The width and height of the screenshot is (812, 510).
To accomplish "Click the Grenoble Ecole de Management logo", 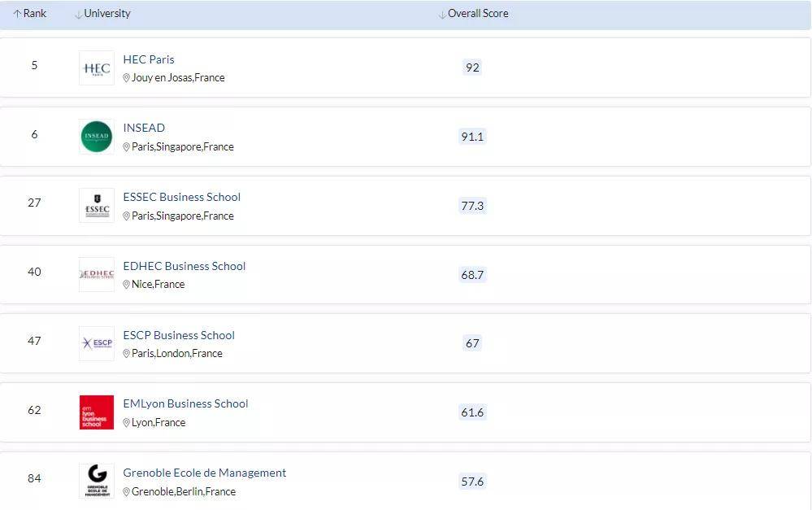I will [97, 481].
